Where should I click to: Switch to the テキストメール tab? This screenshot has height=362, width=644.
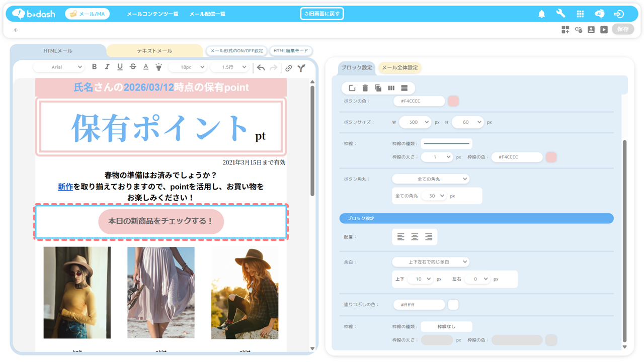[154, 51]
